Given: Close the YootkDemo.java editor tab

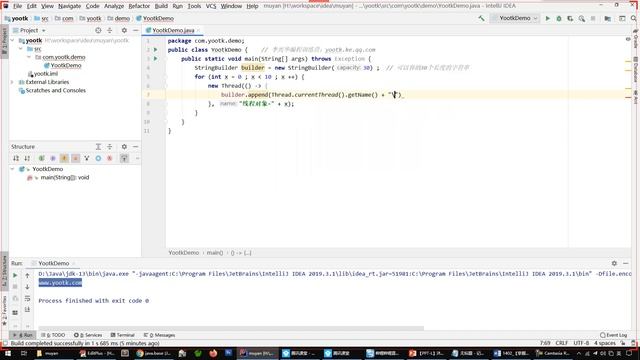Looking at the screenshot, I should point(198,30).
